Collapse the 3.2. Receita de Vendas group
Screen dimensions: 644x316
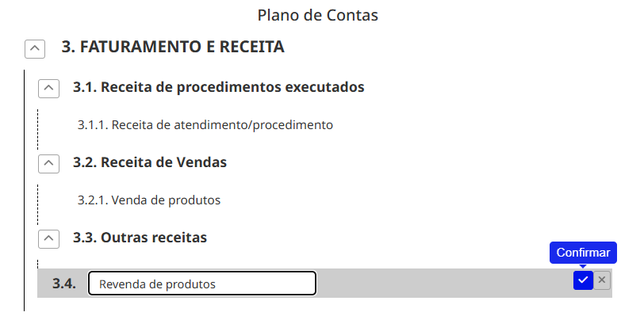pos(49,163)
